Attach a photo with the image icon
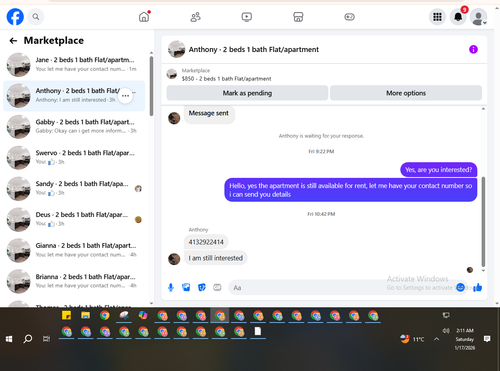This screenshot has width=500, height=371. tap(186, 287)
